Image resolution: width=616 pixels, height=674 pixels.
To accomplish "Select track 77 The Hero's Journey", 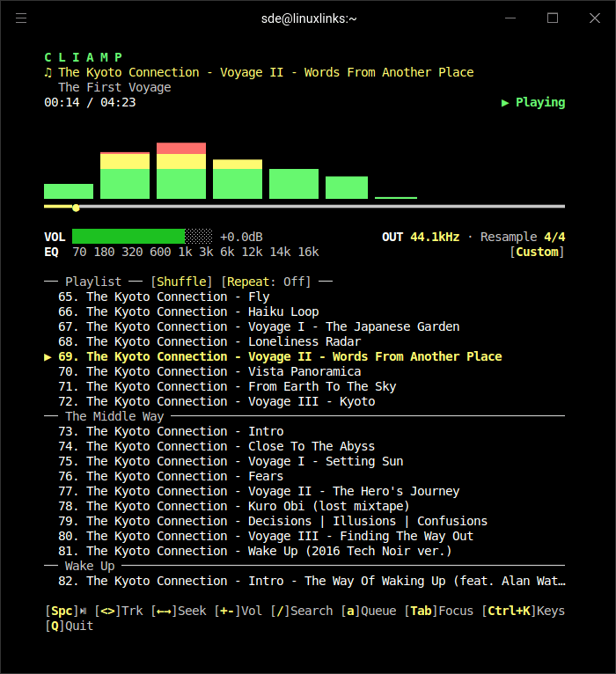I will (x=259, y=491).
